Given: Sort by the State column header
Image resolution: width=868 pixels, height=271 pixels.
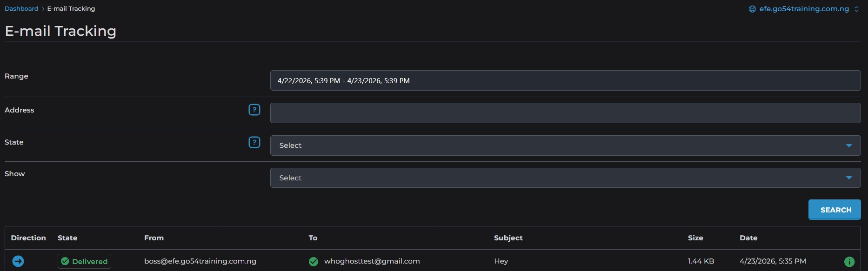Looking at the screenshot, I should click(x=67, y=238).
